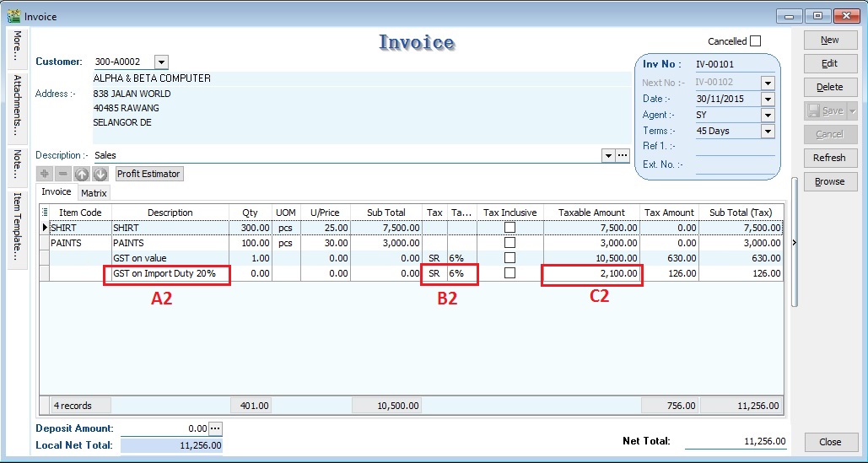The height and width of the screenshot is (463, 868).
Task: Click the SR tax code in GST on value row
Action: coord(434,258)
